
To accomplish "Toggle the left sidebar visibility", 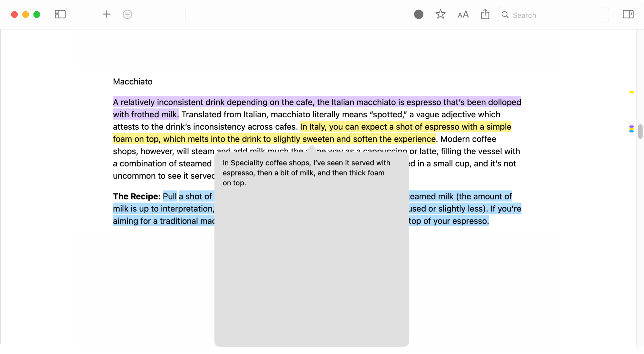I will coord(60,15).
